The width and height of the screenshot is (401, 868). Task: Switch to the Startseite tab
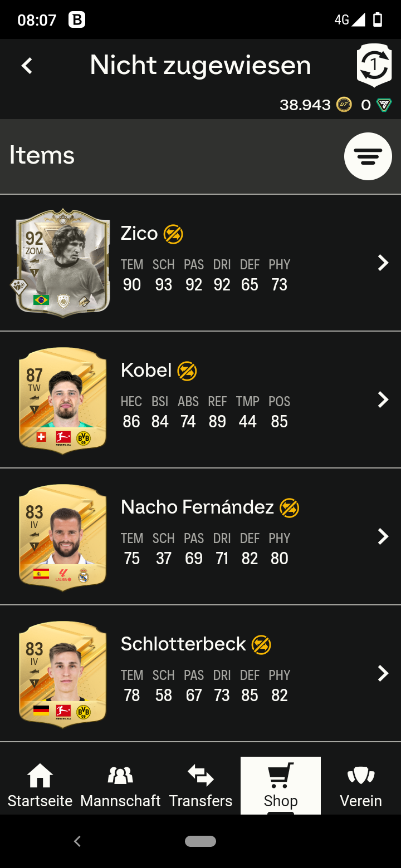pos(40,786)
